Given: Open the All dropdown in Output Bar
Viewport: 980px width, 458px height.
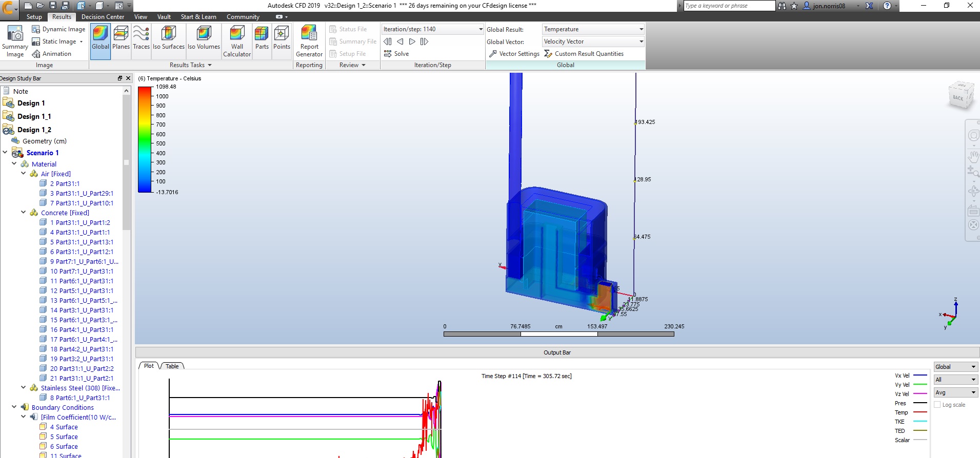Looking at the screenshot, I should (956, 380).
